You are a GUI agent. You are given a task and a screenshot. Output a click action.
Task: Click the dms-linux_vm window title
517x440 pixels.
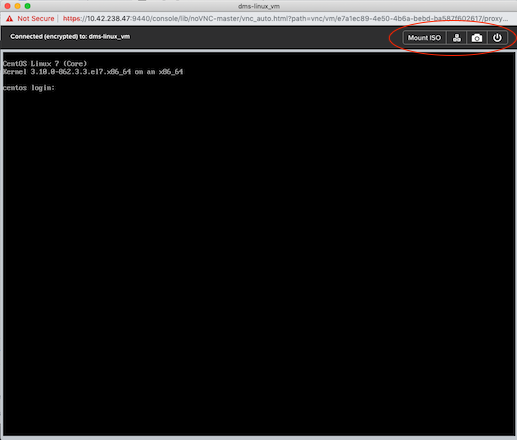259,6
